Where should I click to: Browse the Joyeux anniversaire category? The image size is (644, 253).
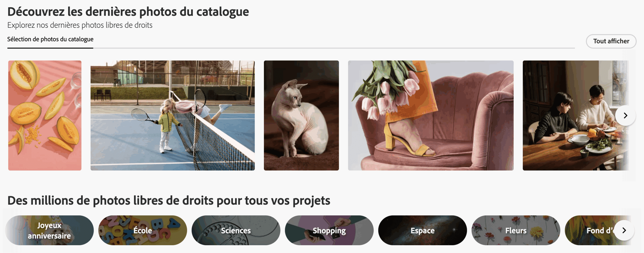(x=49, y=230)
